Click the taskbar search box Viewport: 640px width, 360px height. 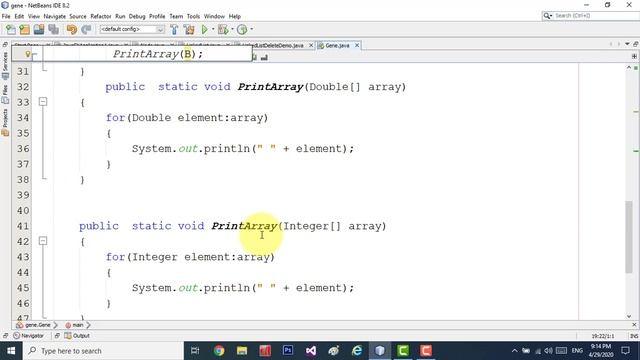(x=103, y=351)
